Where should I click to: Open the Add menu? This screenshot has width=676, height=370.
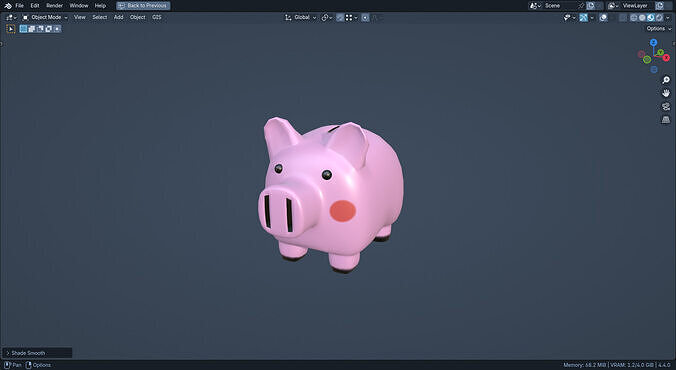pos(119,17)
